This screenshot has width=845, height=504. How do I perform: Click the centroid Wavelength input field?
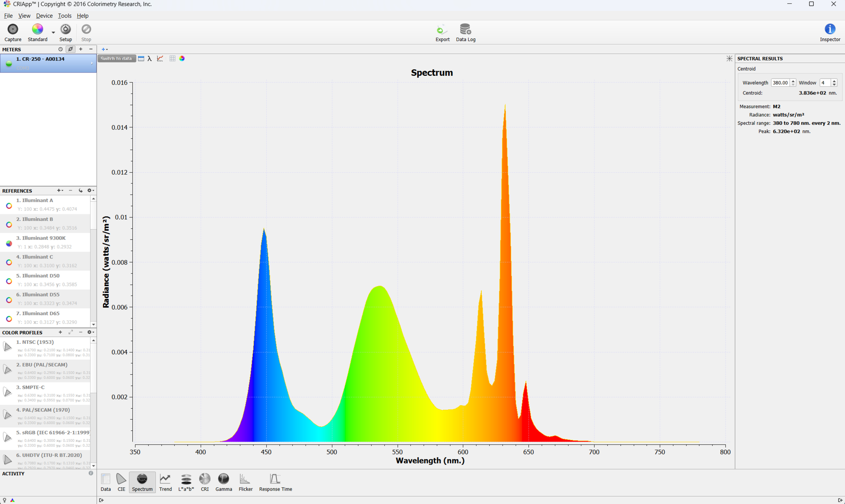coord(780,83)
